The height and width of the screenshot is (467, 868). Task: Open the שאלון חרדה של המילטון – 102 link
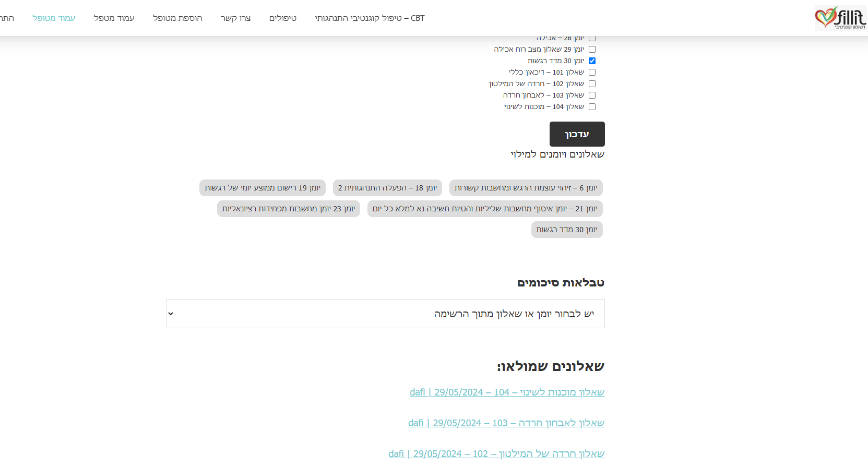pos(496,454)
